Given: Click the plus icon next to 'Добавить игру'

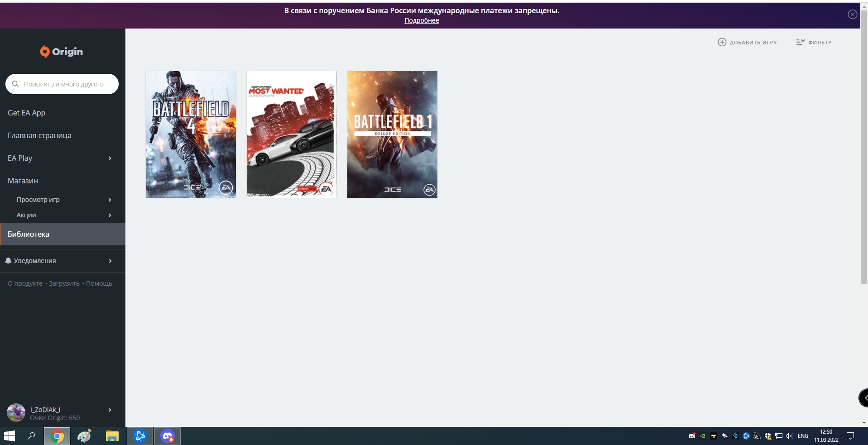Looking at the screenshot, I should (x=722, y=42).
